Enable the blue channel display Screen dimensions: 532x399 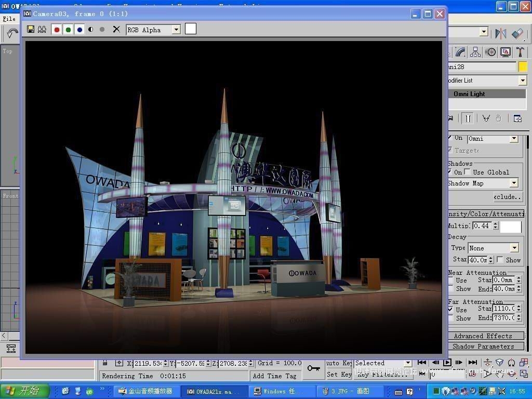(x=79, y=30)
